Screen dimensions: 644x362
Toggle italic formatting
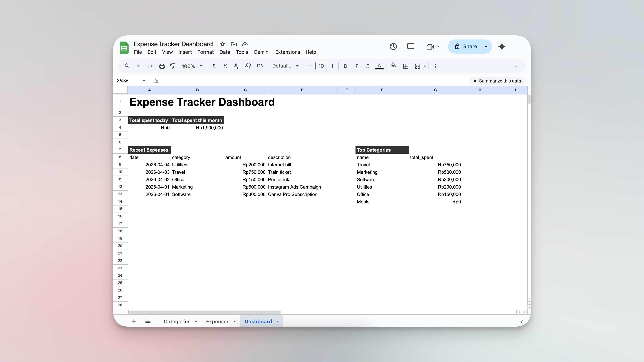click(x=356, y=66)
